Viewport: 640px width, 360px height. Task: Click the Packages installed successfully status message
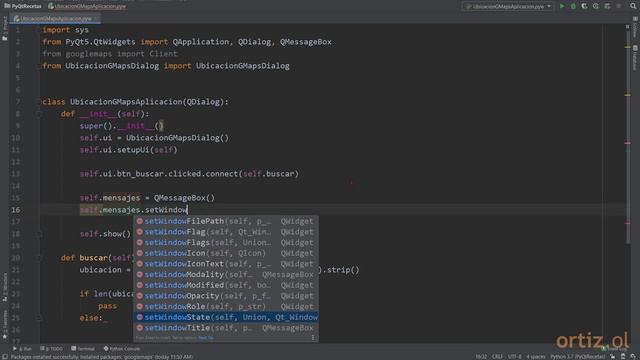(x=102, y=357)
